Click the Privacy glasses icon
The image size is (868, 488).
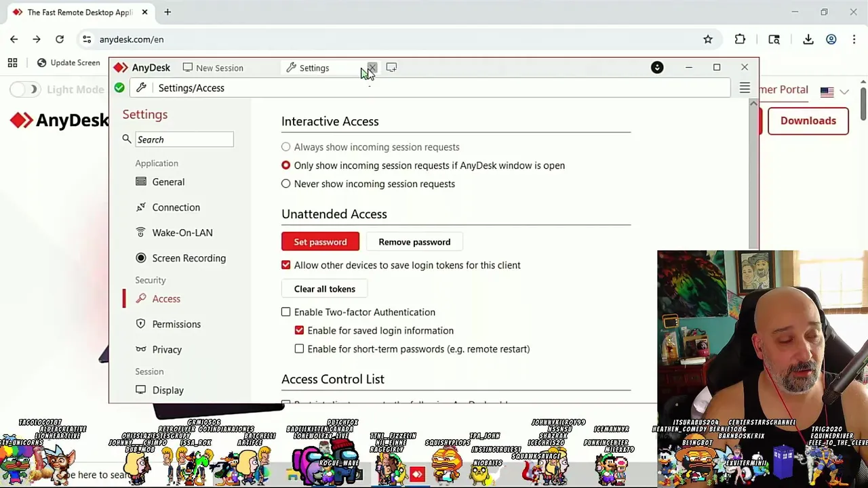click(x=140, y=349)
